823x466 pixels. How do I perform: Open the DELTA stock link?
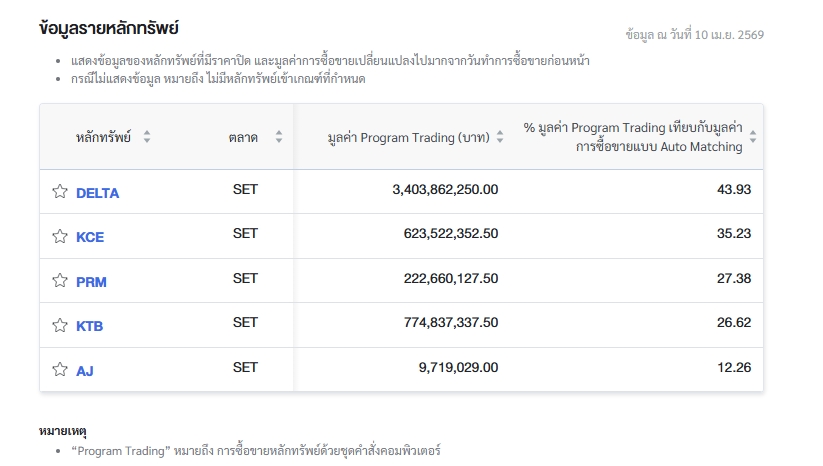[x=97, y=193]
